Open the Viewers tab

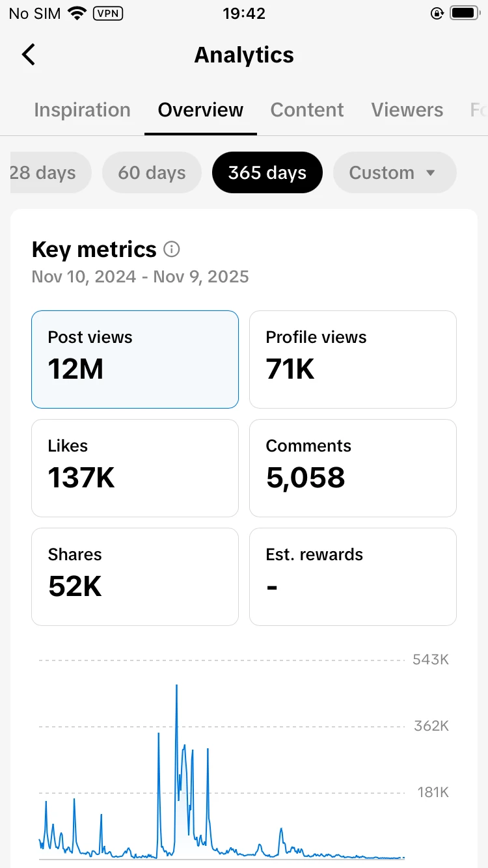(x=407, y=110)
